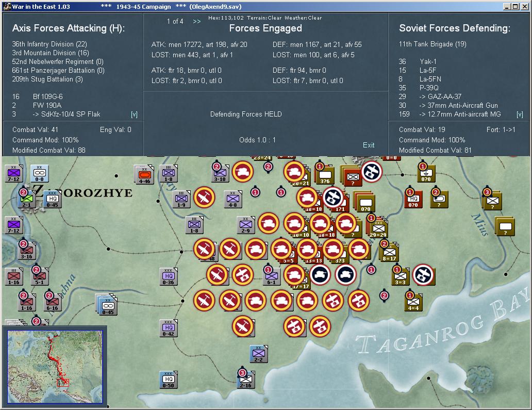Expand Soviet forces list with [v] toggle
Screen dimensions: 532x410
coord(520,114)
